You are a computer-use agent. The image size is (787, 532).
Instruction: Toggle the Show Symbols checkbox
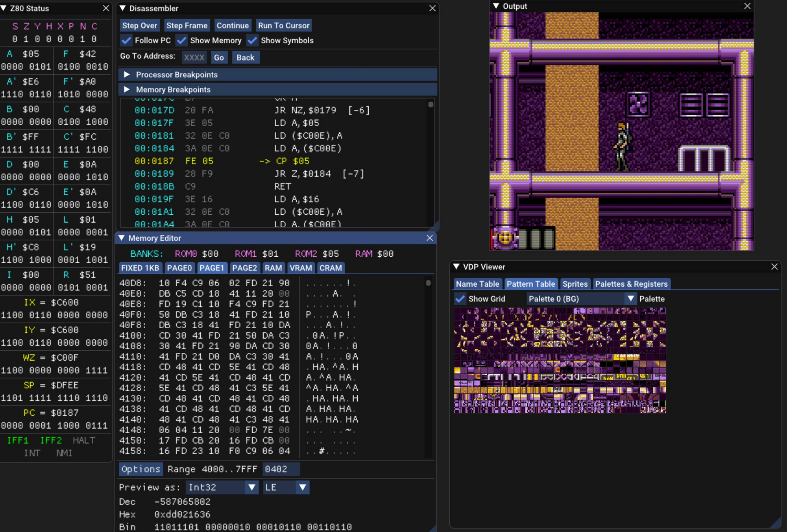tap(252, 40)
